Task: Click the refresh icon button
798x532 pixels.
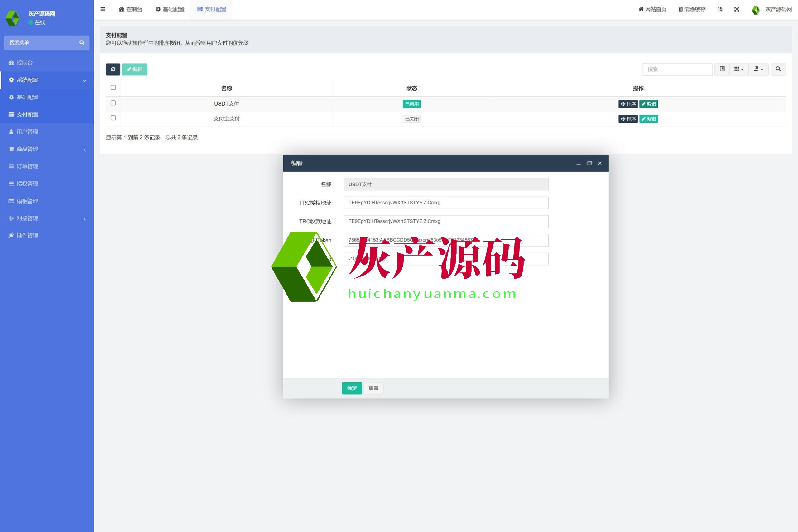Action: coord(113,69)
